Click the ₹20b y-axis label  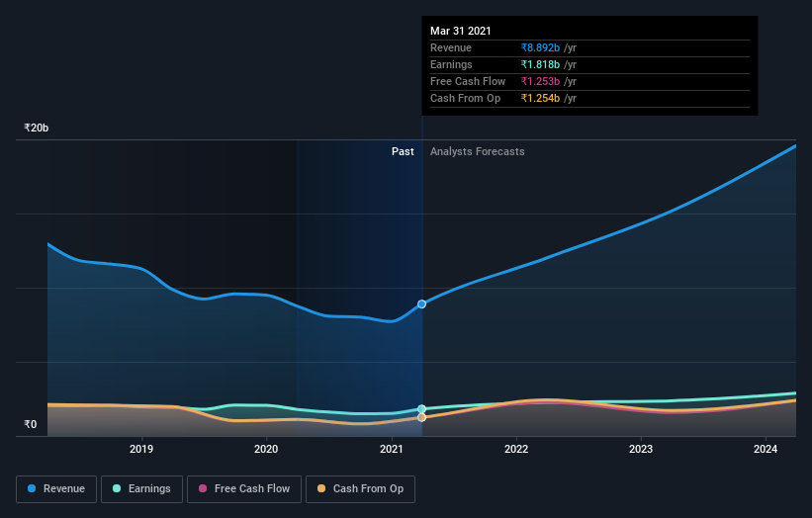point(37,128)
